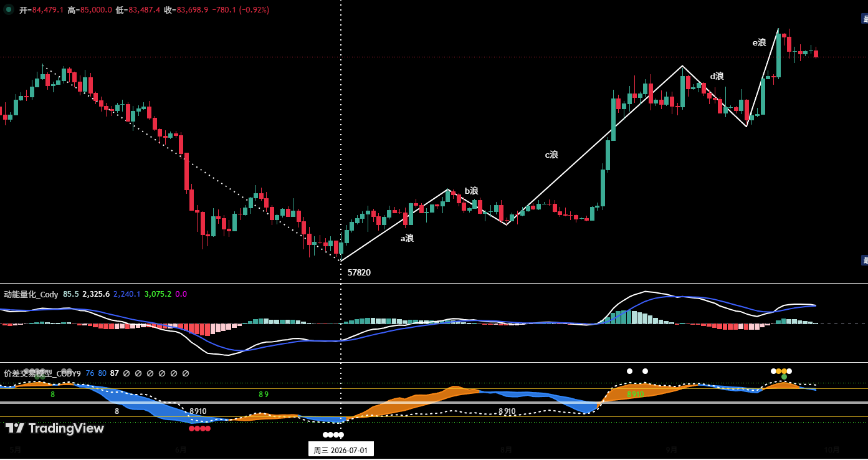This screenshot has width=868, height=460.
Task: Select the d浪 wave label
Action: click(x=717, y=76)
